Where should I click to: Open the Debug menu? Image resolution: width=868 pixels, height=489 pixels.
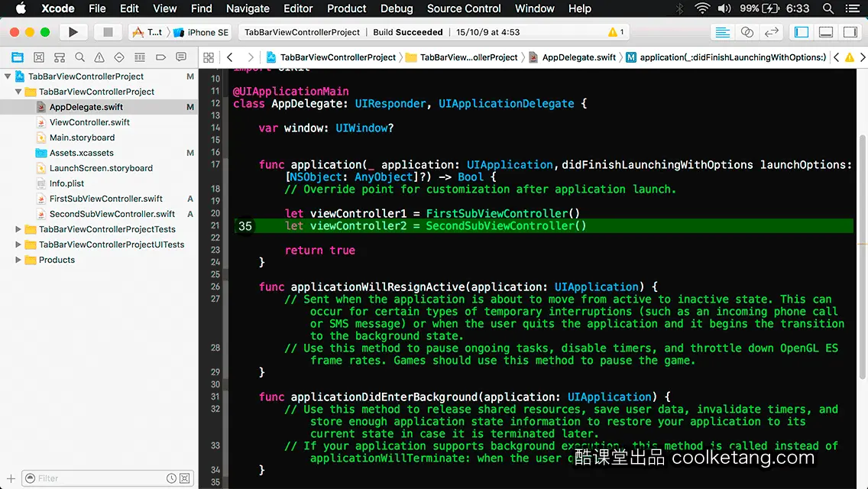point(397,8)
